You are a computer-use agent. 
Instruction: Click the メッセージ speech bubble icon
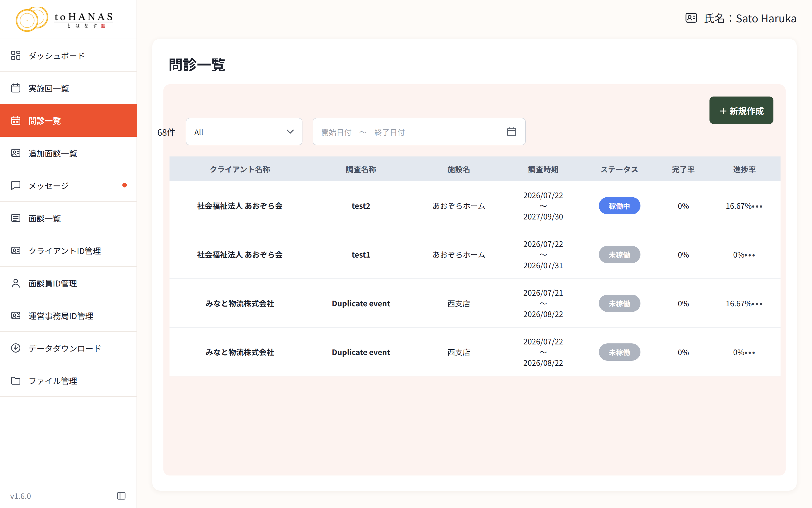[16, 185]
